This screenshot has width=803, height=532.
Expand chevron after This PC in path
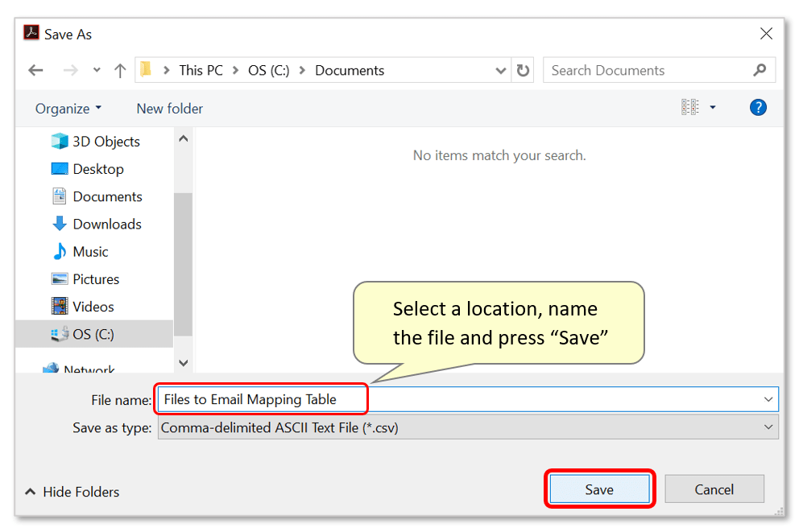tap(235, 70)
